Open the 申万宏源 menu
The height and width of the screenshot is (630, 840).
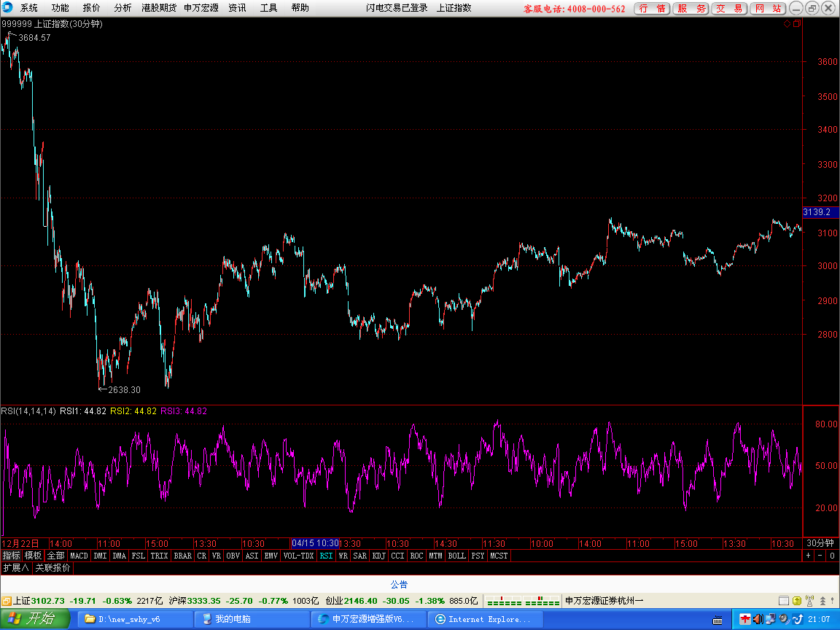click(201, 8)
